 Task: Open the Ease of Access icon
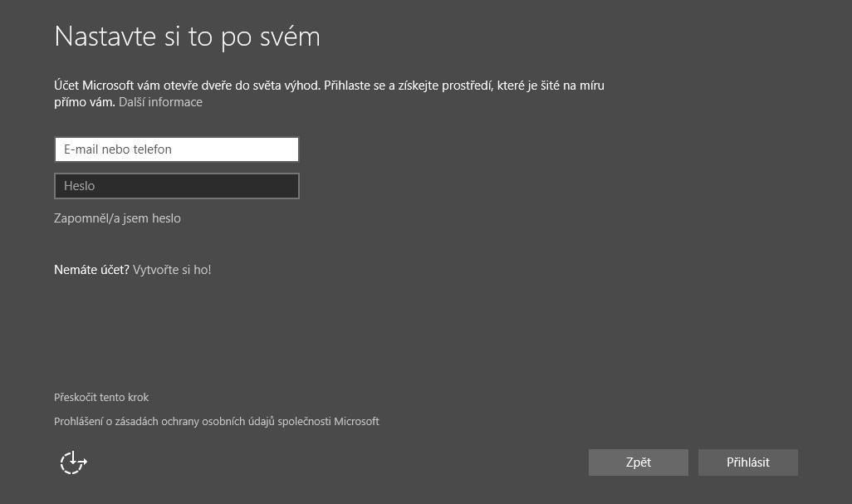click(x=73, y=462)
